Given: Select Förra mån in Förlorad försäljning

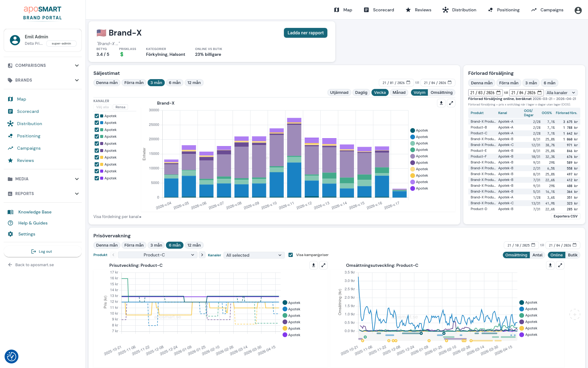Looking at the screenshot, I should pyautogui.click(x=509, y=83).
